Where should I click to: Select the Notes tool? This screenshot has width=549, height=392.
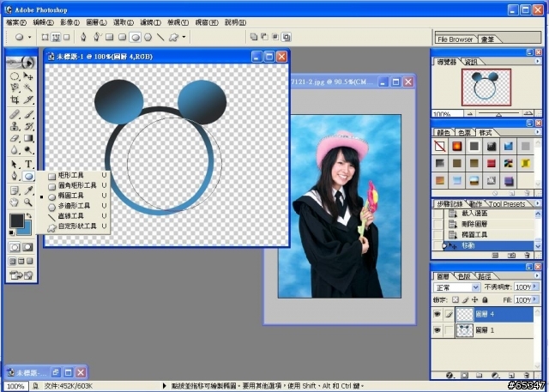(x=15, y=190)
